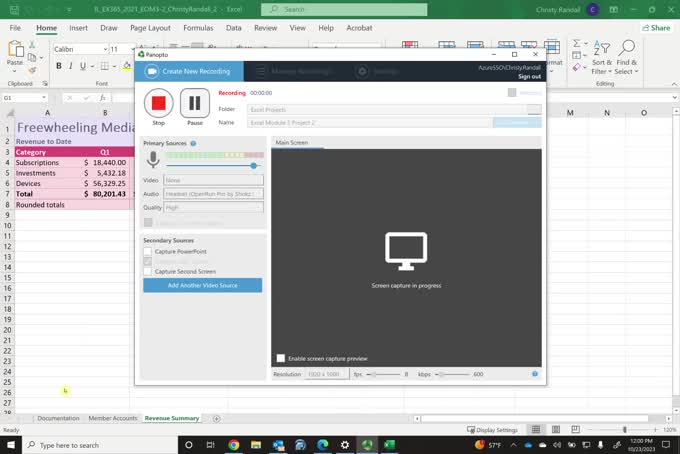Open the Calibri font name dropdown
This screenshot has width=680, height=454.
coord(105,49)
